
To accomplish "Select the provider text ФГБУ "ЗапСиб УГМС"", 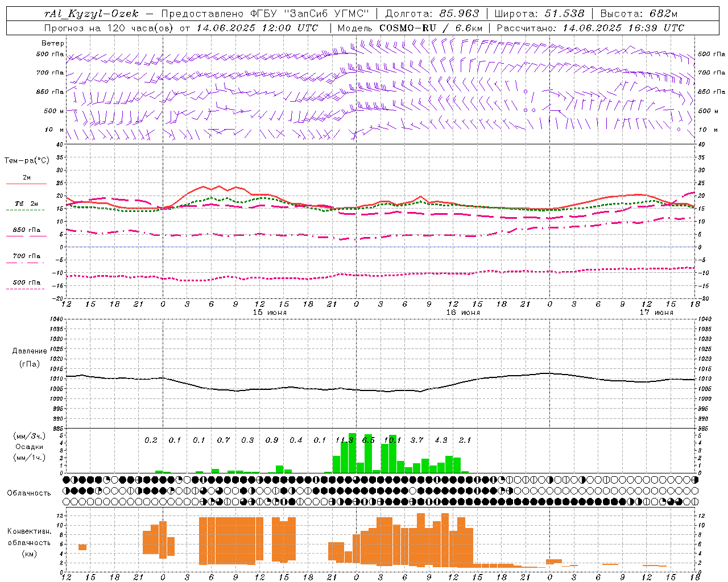I will (x=309, y=14).
